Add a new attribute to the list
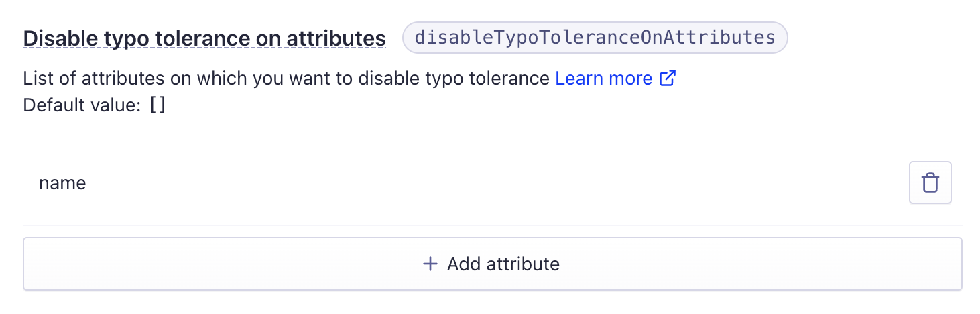The width and height of the screenshot is (980, 314). pyautogui.click(x=493, y=264)
